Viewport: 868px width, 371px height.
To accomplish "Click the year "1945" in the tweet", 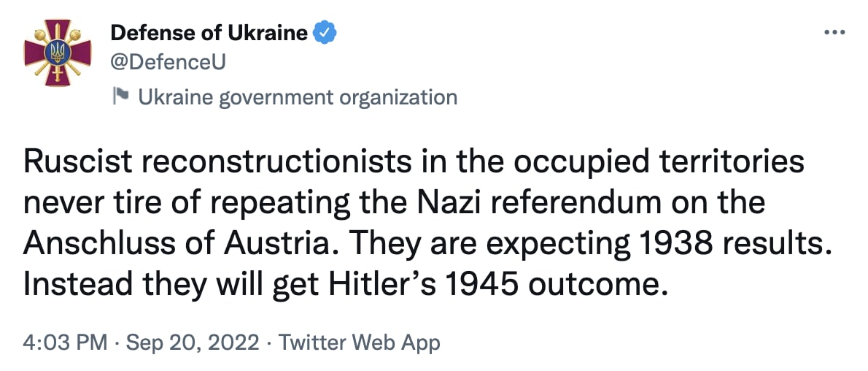I will pyautogui.click(x=476, y=285).
